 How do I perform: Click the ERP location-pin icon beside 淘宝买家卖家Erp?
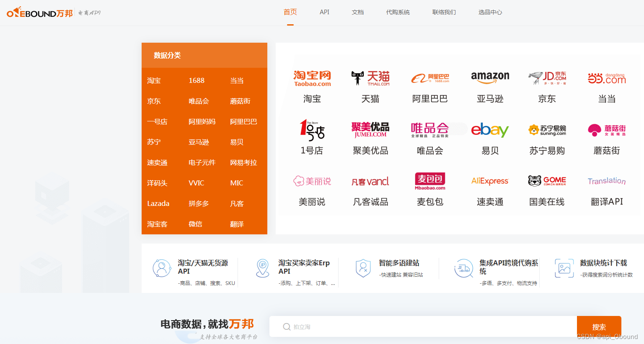tap(263, 269)
